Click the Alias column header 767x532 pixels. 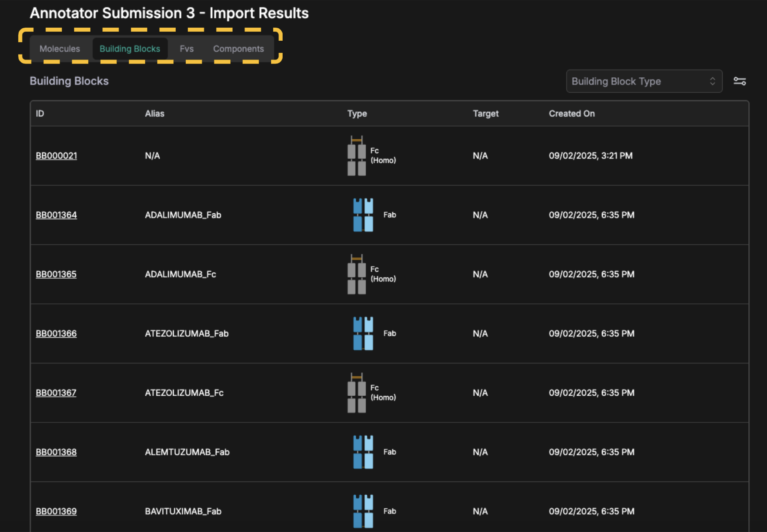pos(155,114)
